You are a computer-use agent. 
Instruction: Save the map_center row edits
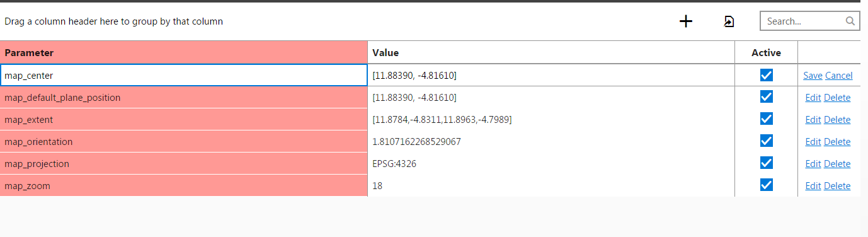(x=813, y=76)
